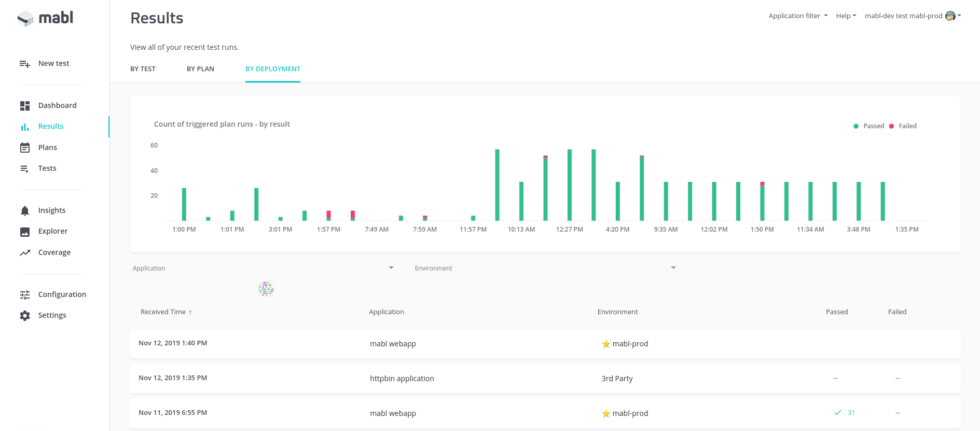The image size is (980, 431).
Task: Open the Nov 12, 2019 1:40 PM deployment row
Action: 545,343
